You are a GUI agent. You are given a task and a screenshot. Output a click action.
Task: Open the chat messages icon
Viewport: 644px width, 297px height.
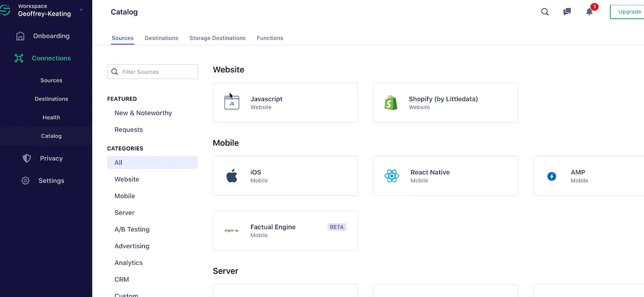click(x=567, y=12)
